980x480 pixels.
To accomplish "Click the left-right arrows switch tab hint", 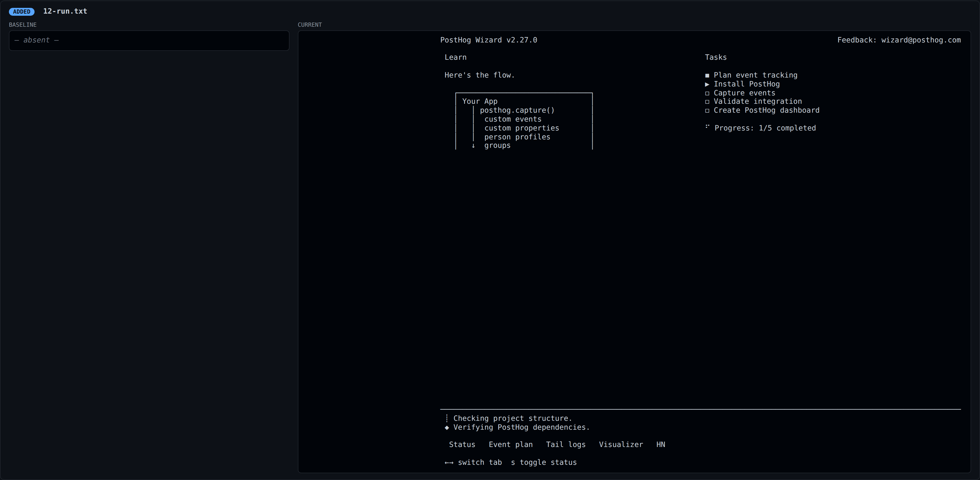I will coord(473,462).
